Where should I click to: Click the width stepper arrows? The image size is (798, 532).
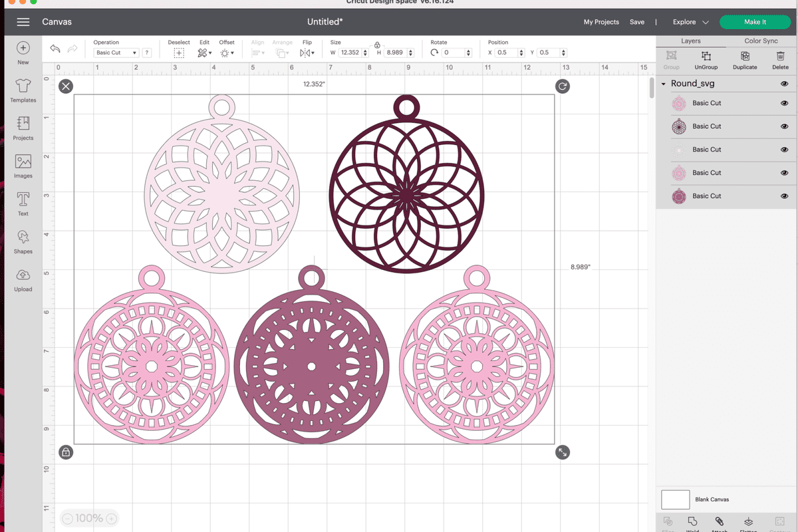point(366,53)
